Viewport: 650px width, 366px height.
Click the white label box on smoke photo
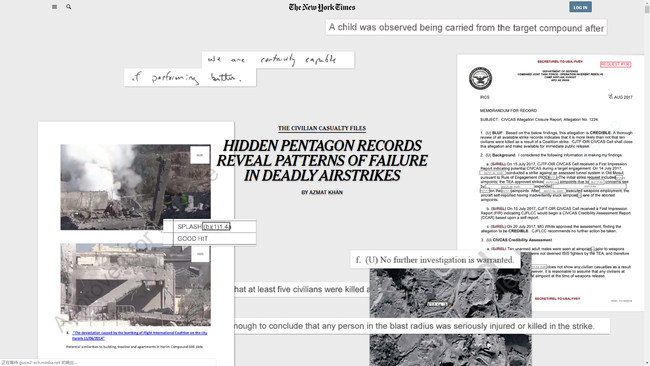pos(200,155)
